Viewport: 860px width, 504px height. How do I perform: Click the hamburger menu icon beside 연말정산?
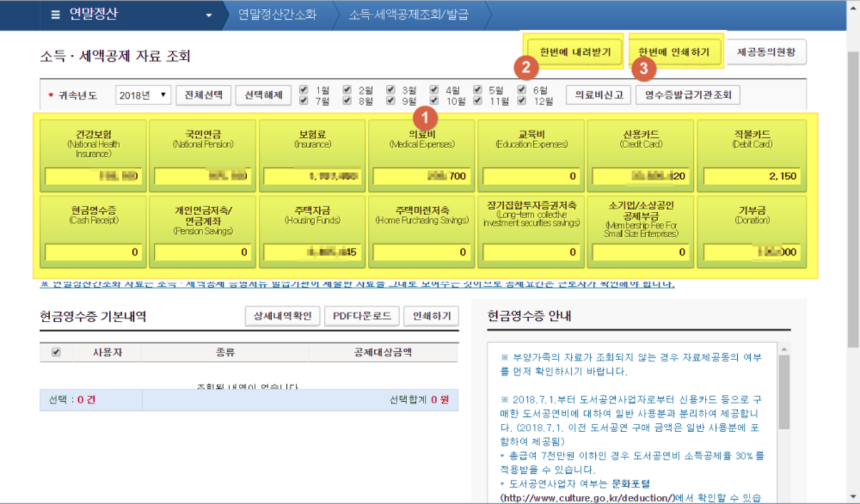coord(56,15)
